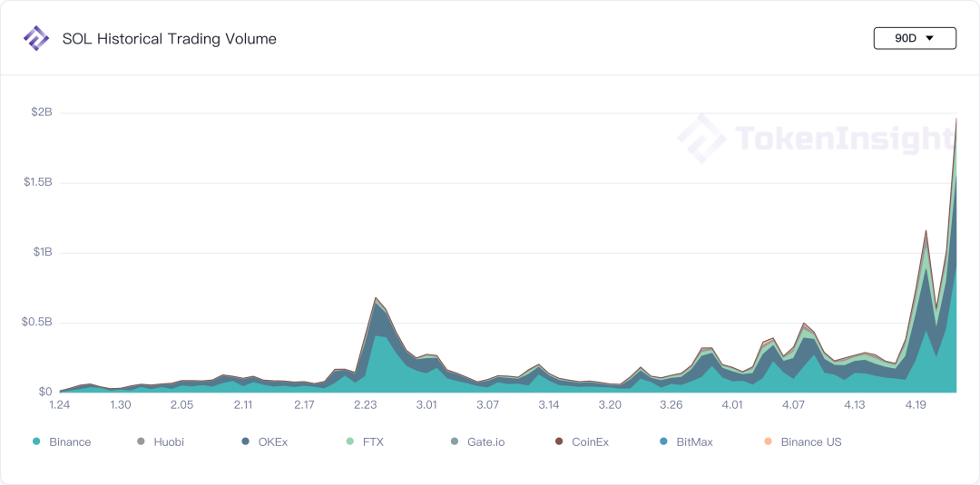Click the SOL Historical Trading Volume title
This screenshot has width=980, height=485.
click(x=170, y=39)
